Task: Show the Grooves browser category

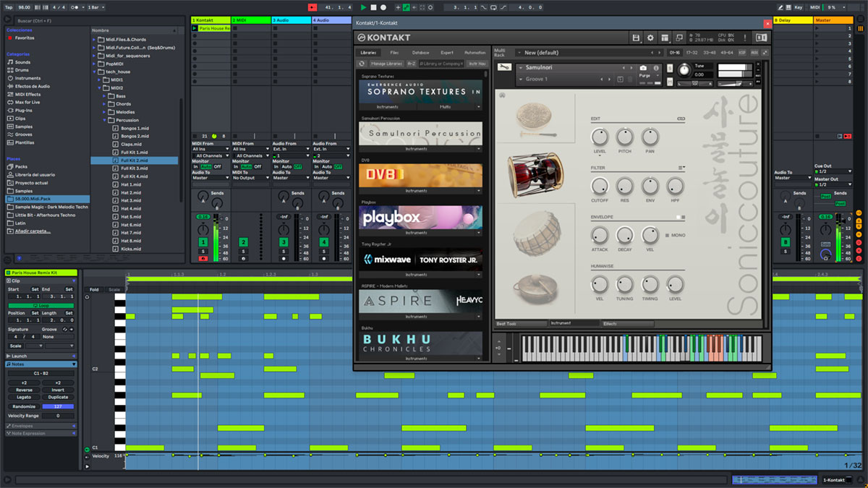Action: (24, 134)
